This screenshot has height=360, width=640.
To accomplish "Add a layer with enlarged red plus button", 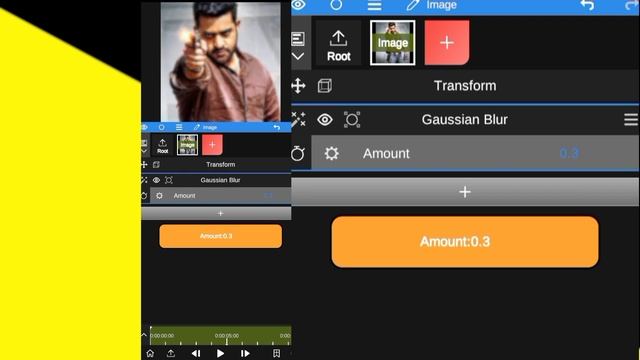I will coord(447,43).
